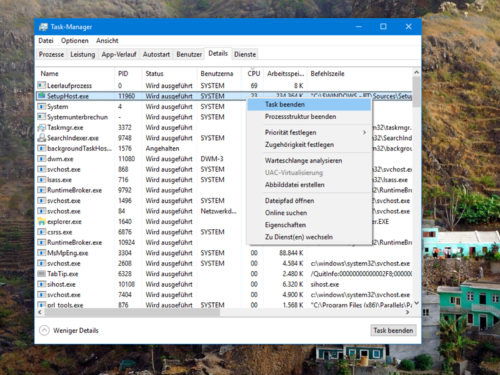Open the Ansicht menu
The height and width of the screenshot is (375, 500).
[107, 41]
